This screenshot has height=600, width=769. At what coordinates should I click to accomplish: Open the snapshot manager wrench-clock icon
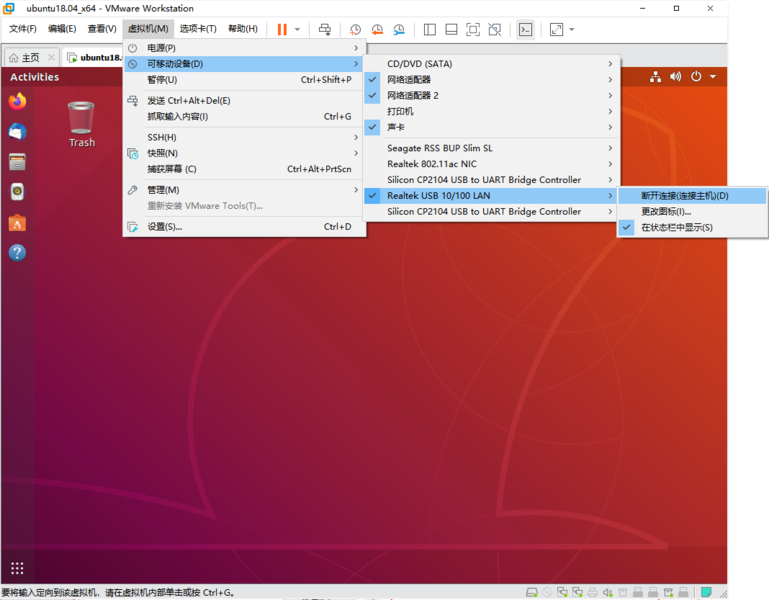[399, 29]
